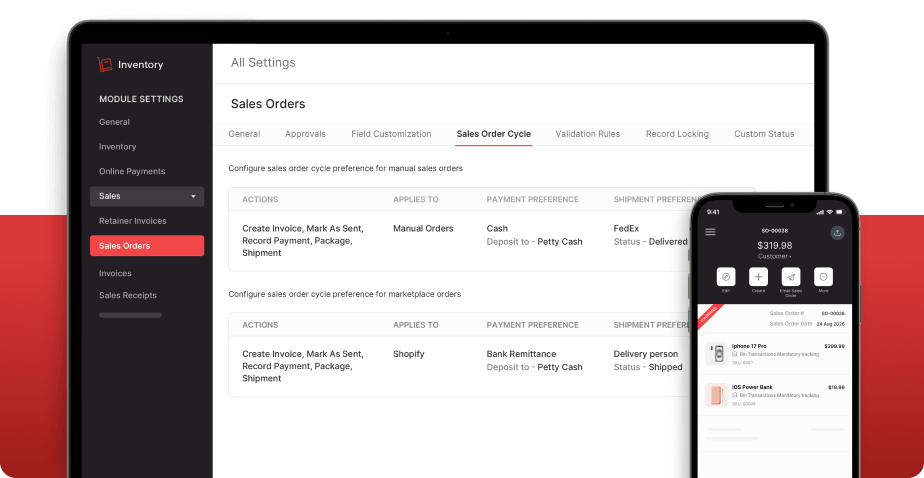924x478 pixels.
Task: Click the MODULE SETTINGS sidebar heading
Action: click(141, 99)
